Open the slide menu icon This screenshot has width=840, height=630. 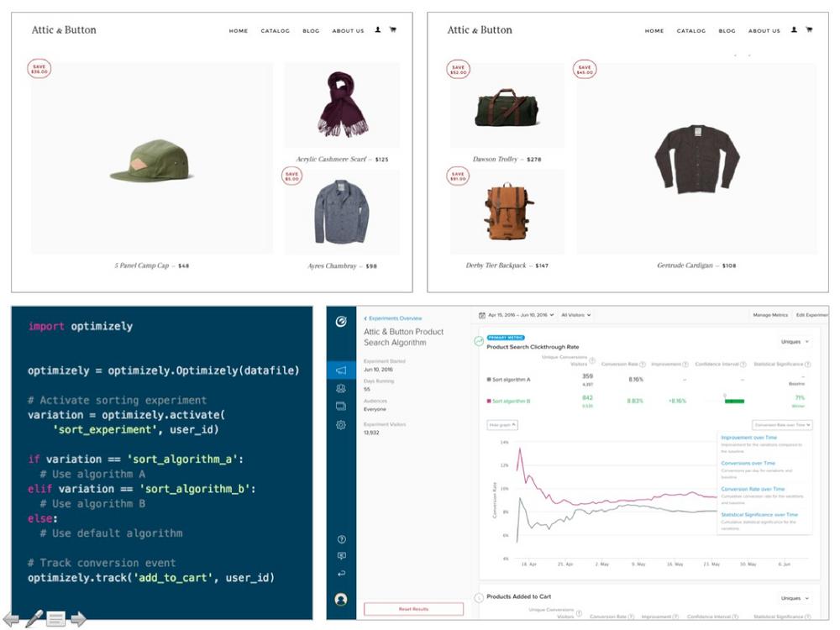56,620
